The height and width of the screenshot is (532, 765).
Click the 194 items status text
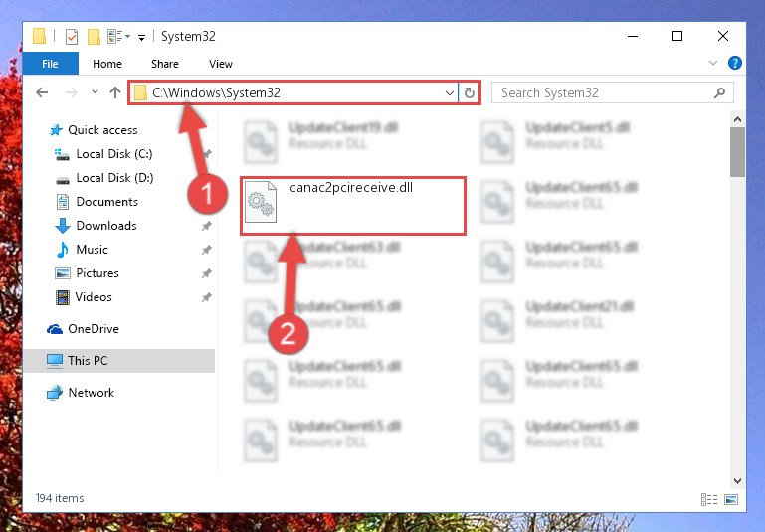(x=60, y=498)
